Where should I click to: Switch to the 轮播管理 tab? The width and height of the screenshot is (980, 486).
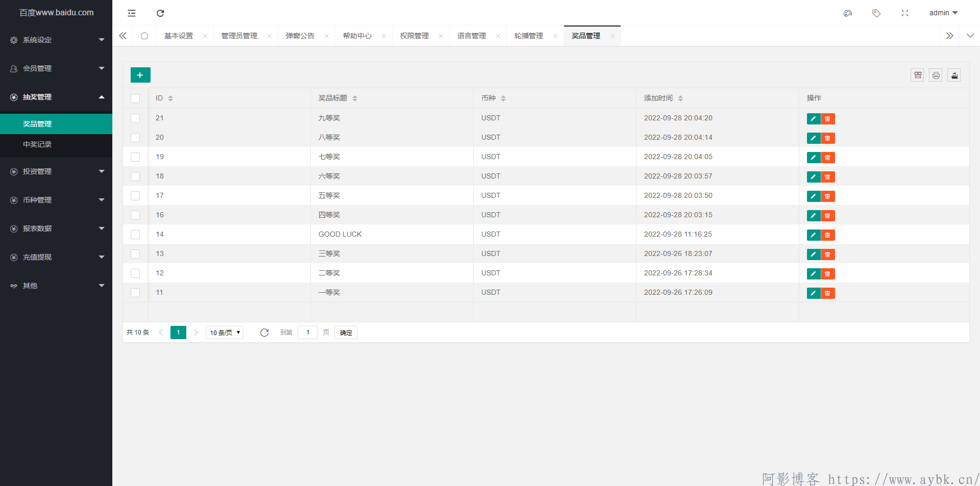tap(529, 36)
